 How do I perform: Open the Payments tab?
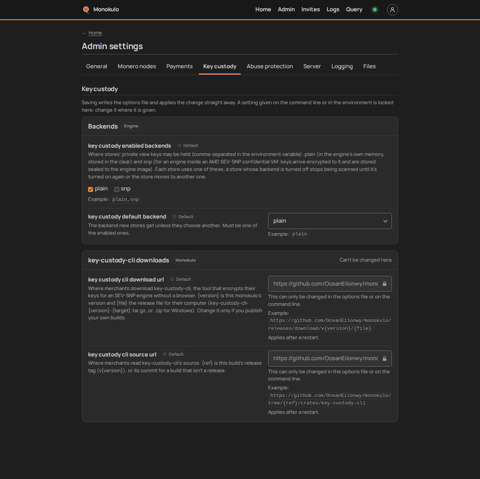(x=179, y=66)
